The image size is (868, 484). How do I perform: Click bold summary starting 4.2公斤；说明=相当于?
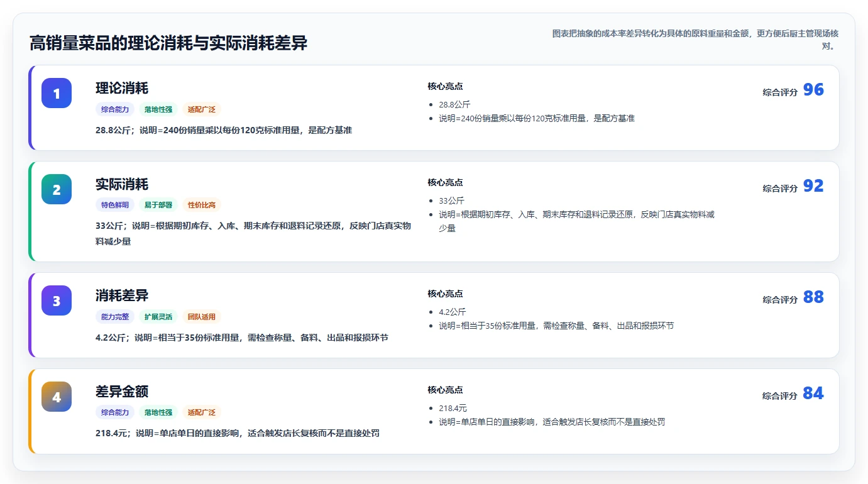tap(242, 338)
